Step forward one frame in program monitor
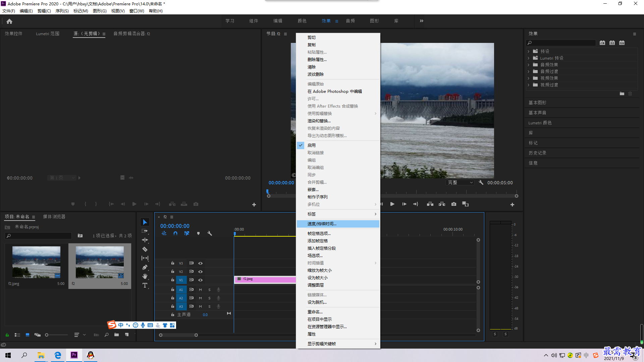 click(x=405, y=204)
